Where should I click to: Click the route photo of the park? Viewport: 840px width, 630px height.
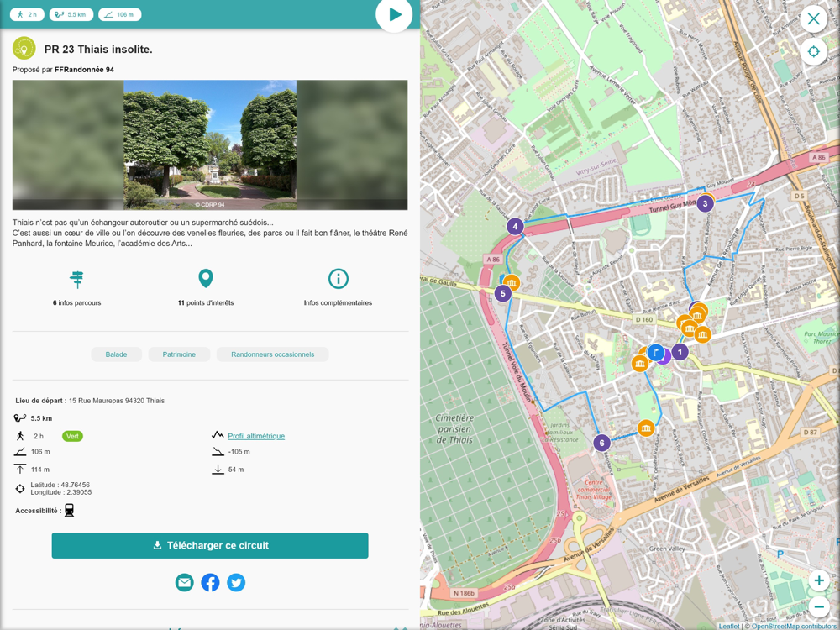[210, 144]
